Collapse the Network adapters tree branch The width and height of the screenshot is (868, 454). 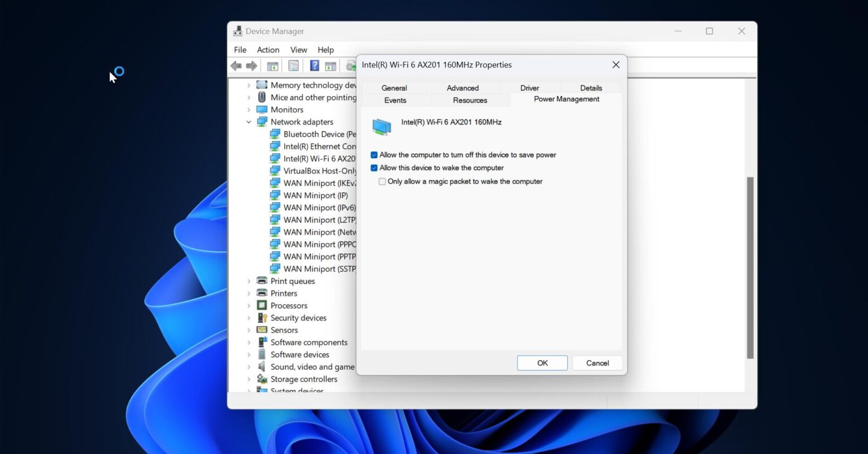(249, 122)
